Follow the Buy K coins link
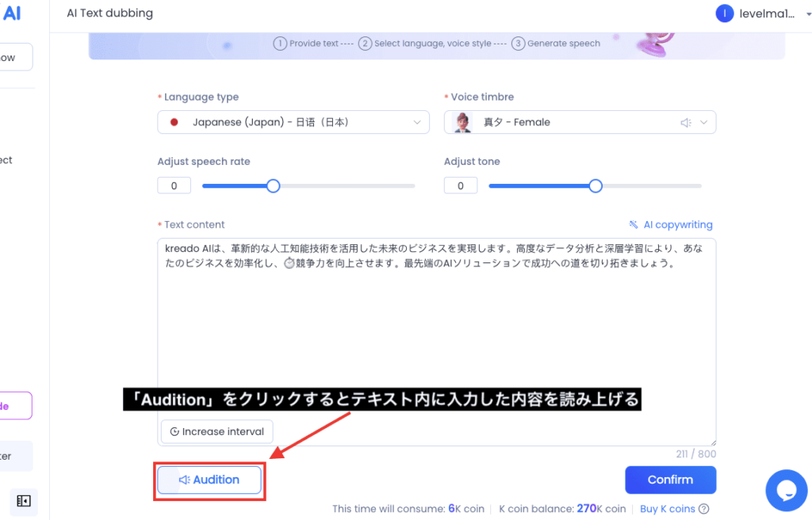The width and height of the screenshot is (812, 520). click(668, 509)
